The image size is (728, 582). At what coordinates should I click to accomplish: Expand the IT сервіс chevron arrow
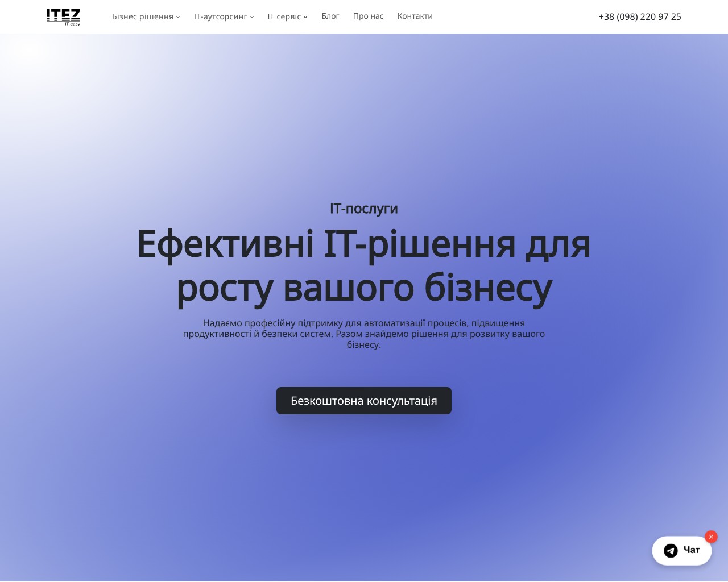305,17
